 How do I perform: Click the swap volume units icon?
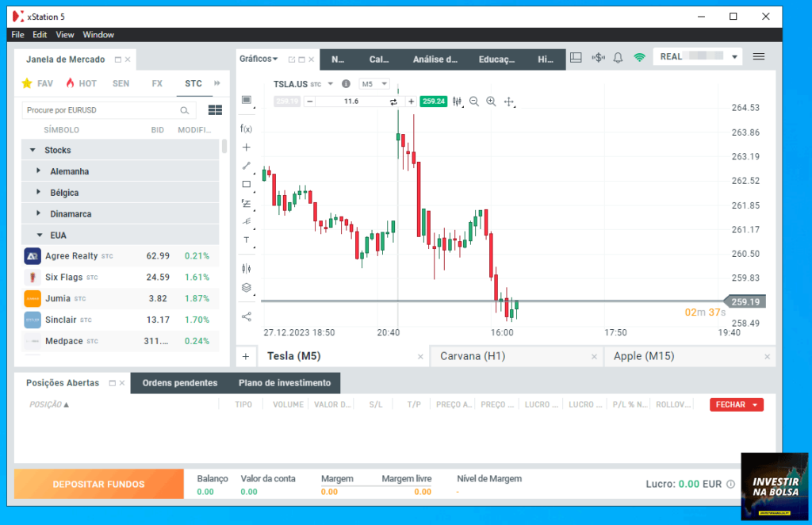coord(393,102)
